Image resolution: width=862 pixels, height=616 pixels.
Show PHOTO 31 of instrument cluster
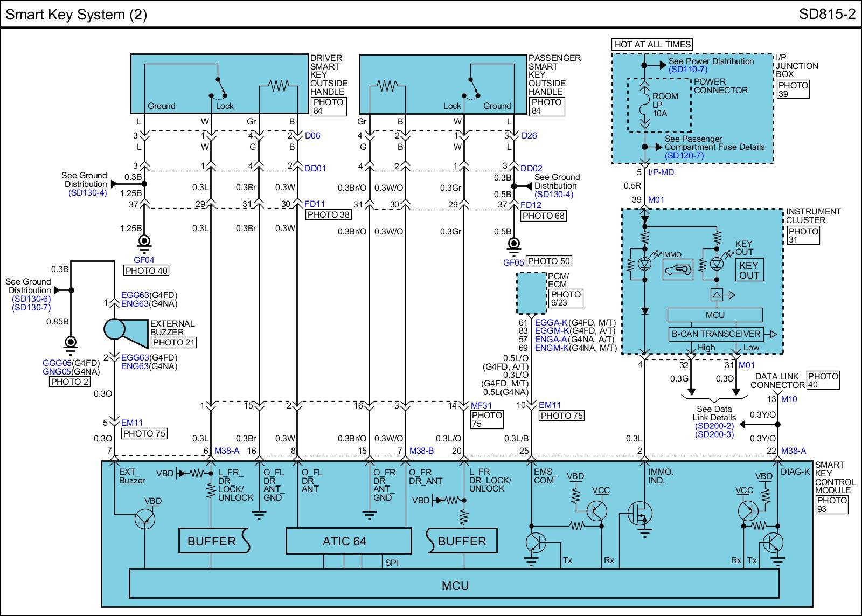[803, 235]
